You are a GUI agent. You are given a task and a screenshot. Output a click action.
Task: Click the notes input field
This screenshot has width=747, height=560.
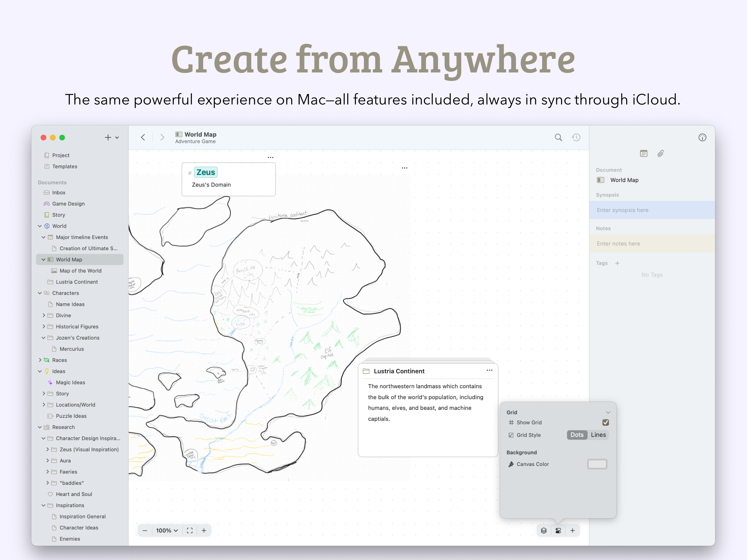coord(652,244)
